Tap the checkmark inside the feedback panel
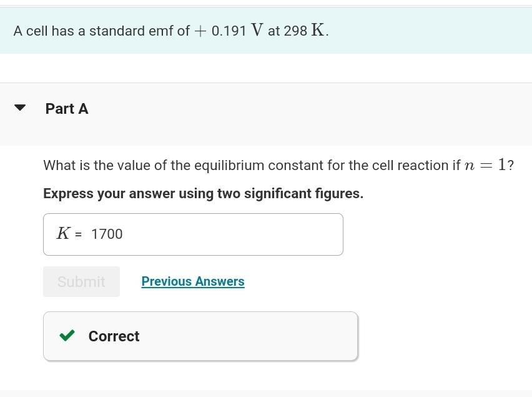This screenshot has width=532, height=397. pos(66,336)
